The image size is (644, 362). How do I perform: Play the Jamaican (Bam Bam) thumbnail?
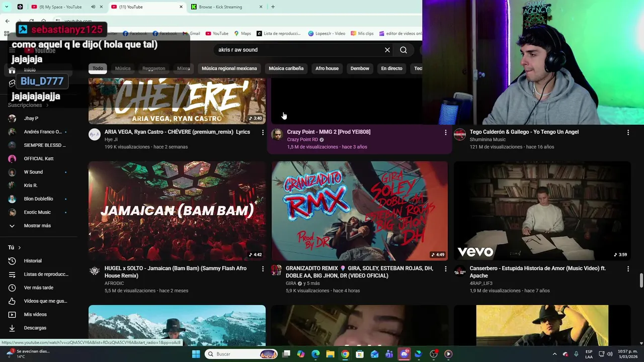177,211
